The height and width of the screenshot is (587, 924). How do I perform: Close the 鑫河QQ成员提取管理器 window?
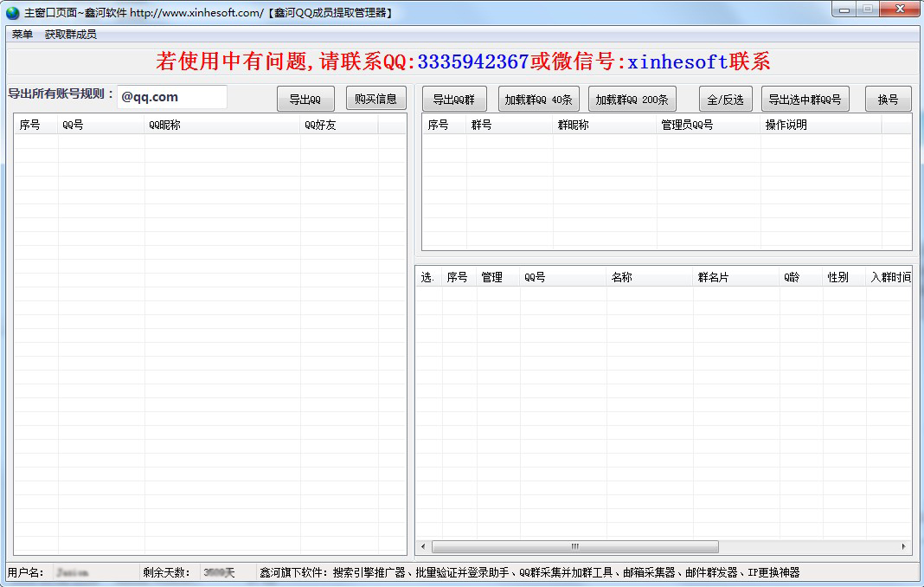click(900, 9)
